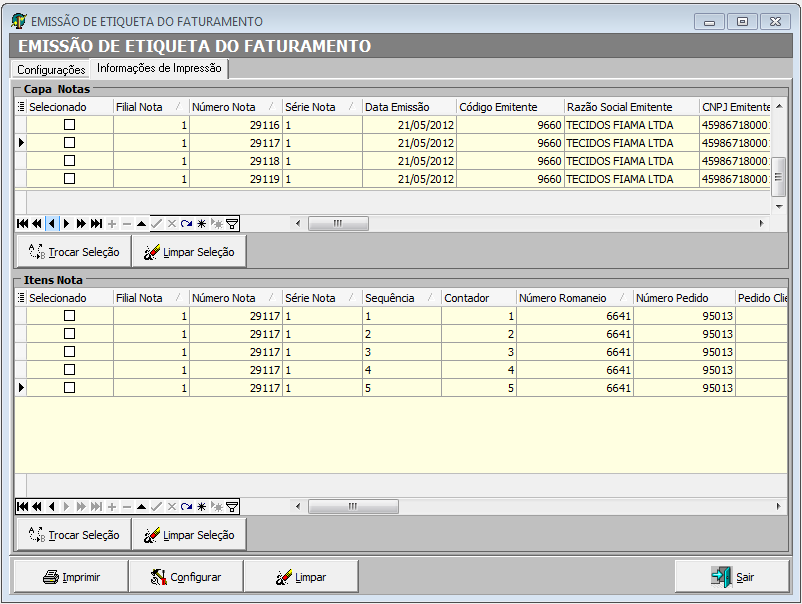Open column chooser icon in Capa Notas grid header
The height and width of the screenshot is (604, 802).
point(21,107)
